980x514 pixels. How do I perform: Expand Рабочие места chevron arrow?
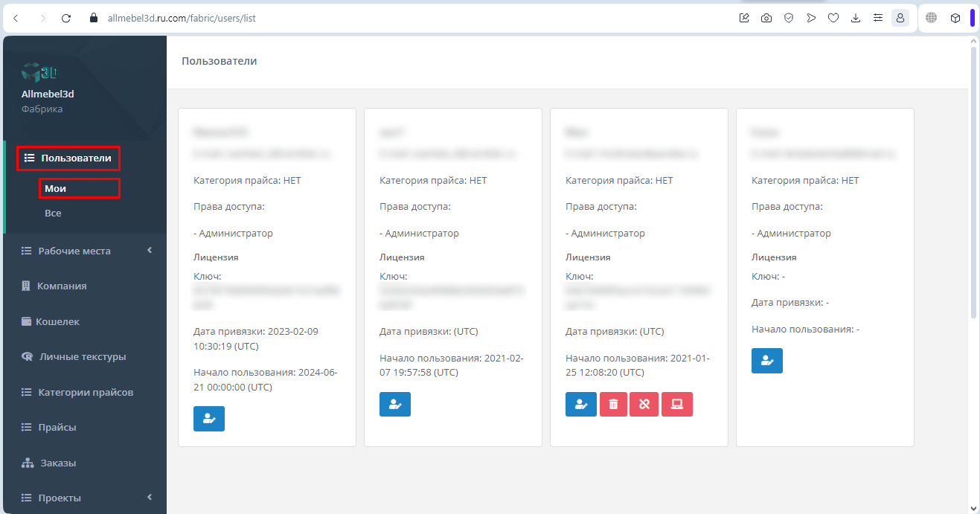(150, 251)
